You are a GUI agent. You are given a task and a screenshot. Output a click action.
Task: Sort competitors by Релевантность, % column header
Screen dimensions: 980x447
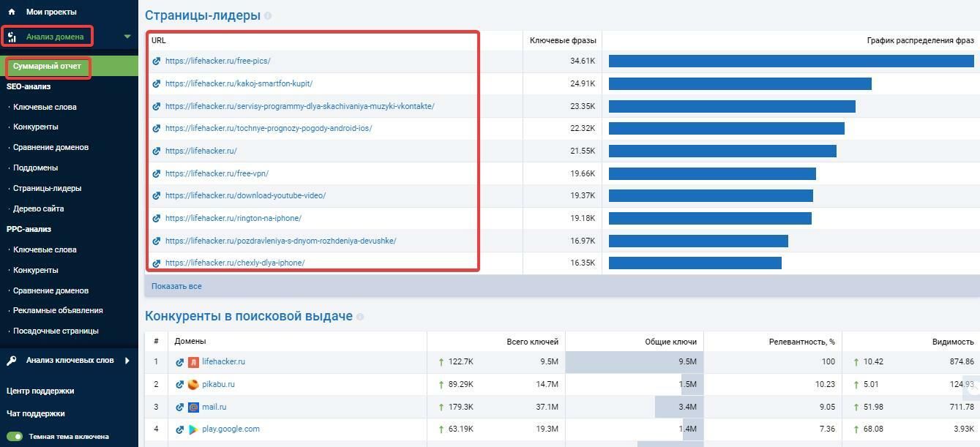[x=801, y=342]
